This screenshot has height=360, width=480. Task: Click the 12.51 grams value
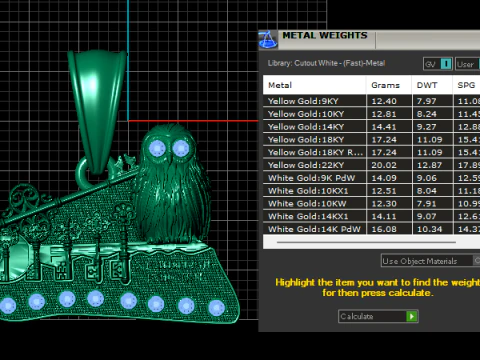click(384, 191)
